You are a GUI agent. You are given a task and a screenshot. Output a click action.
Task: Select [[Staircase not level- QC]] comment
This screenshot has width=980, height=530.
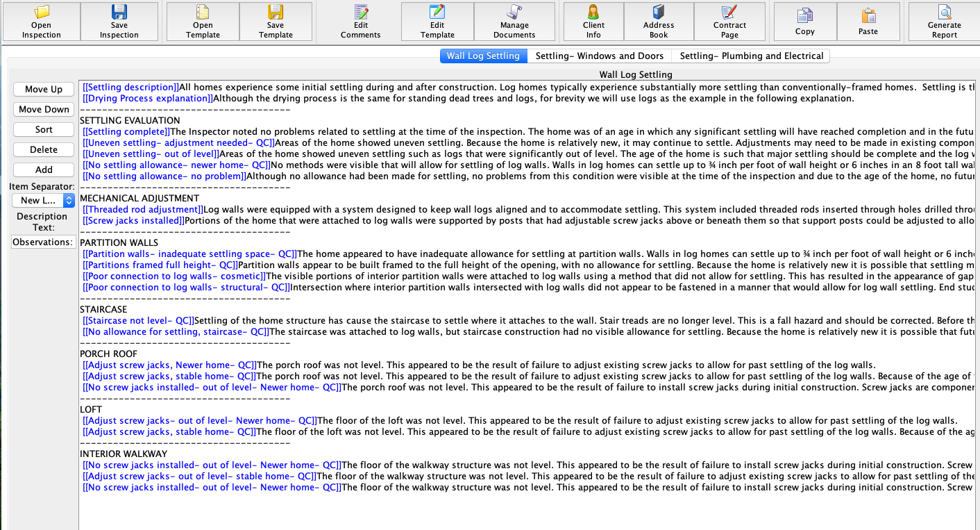138,320
